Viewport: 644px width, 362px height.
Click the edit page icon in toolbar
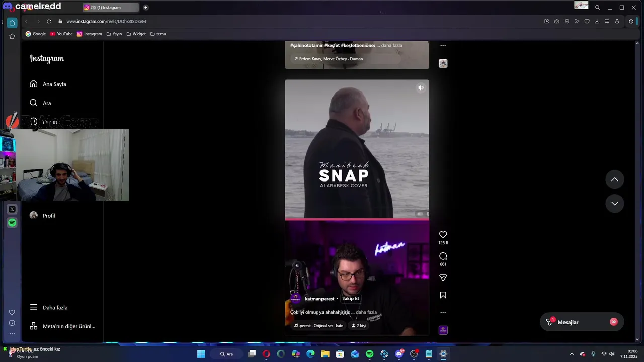click(x=546, y=21)
